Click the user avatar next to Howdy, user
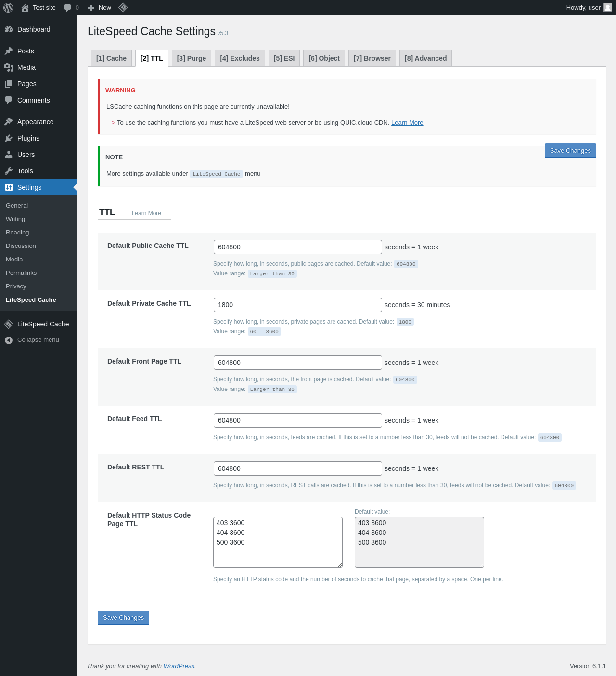 [608, 7]
